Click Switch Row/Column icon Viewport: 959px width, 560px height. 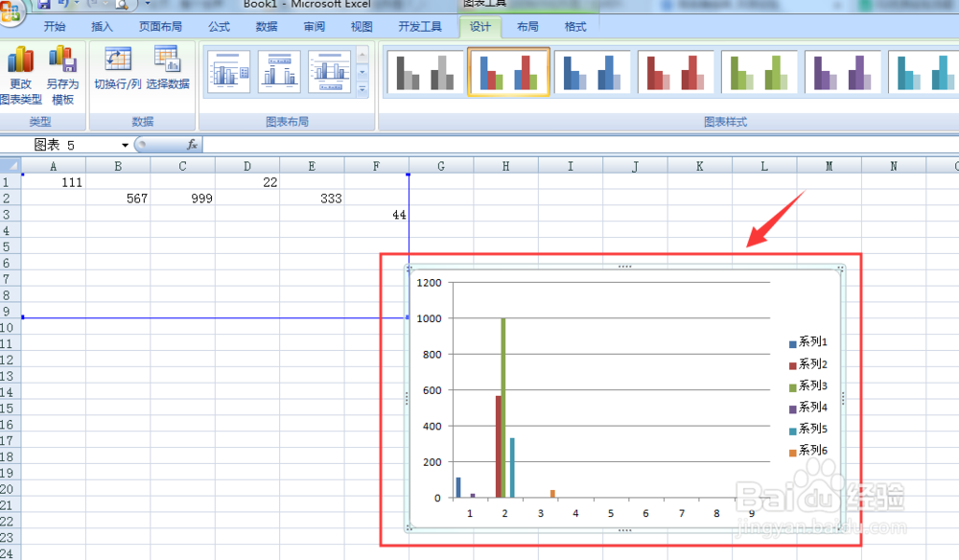pyautogui.click(x=117, y=59)
